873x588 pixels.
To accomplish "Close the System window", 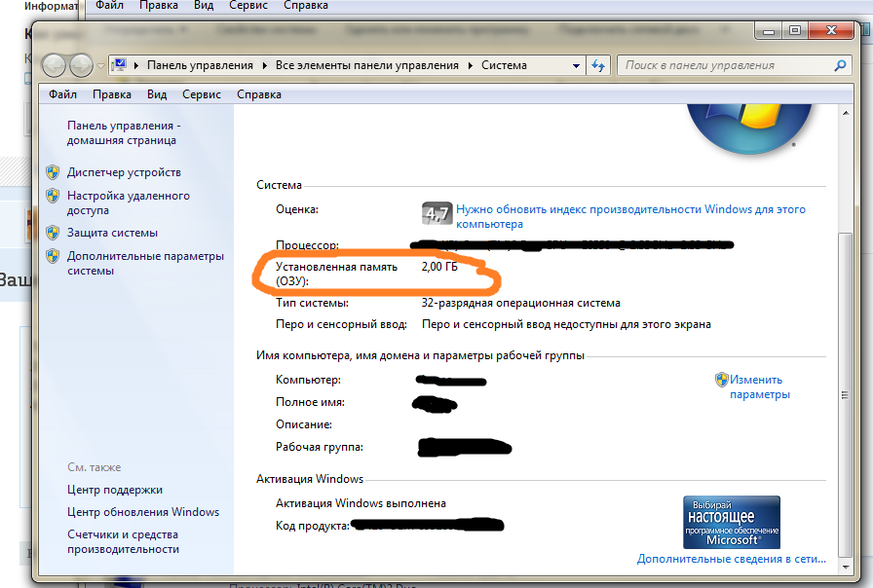I will (x=831, y=31).
